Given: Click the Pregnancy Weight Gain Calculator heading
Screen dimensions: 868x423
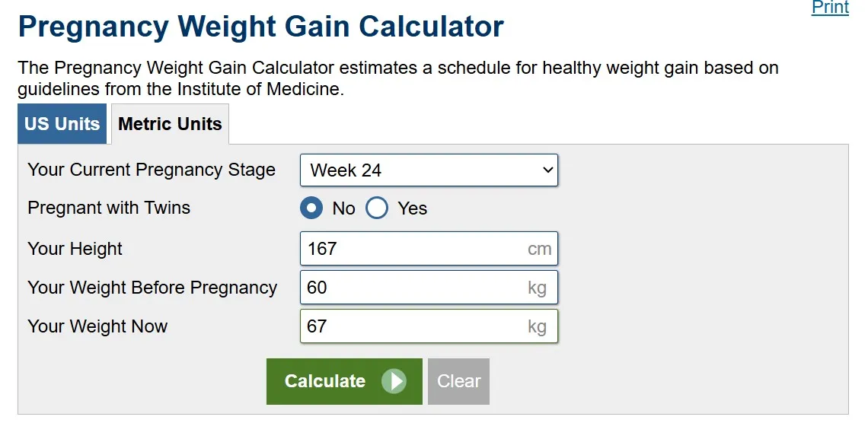Looking at the screenshot, I should click(260, 26).
